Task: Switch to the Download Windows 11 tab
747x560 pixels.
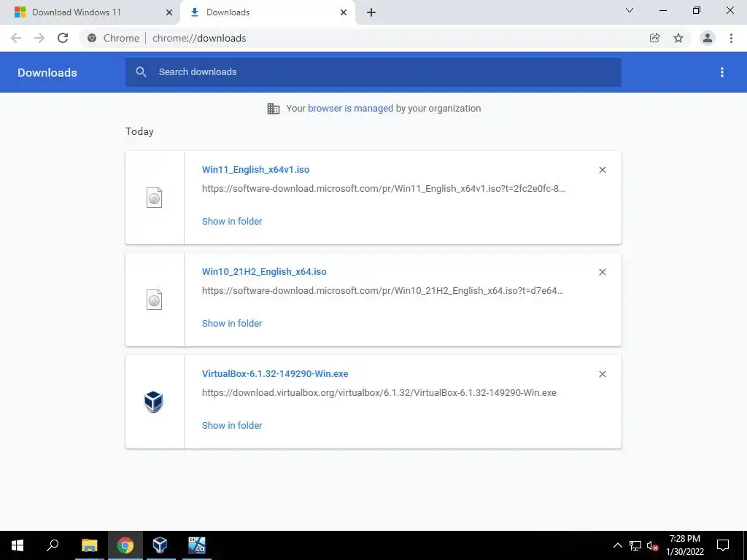Action: [90, 12]
